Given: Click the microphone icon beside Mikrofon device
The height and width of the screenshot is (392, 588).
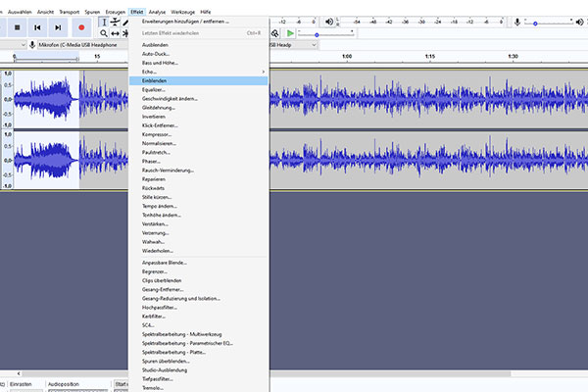Looking at the screenshot, I should (x=32, y=45).
